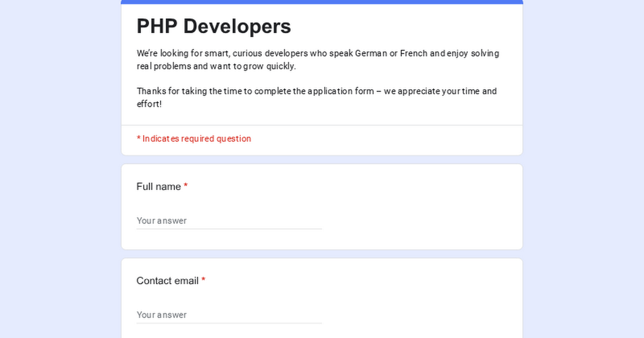The image size is (644, 338).
Task: Click the word "effort!" in the description
Action: [x=149, y=104]
